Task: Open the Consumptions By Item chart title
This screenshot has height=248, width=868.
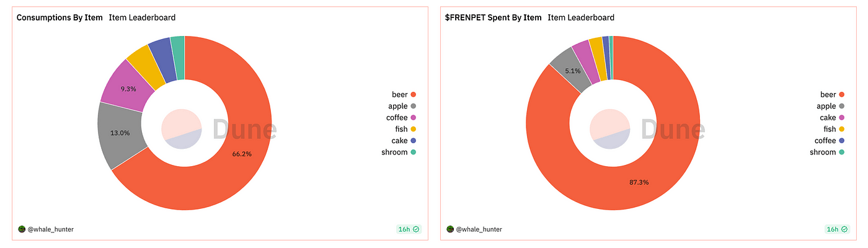Action: tap(59, 18)
